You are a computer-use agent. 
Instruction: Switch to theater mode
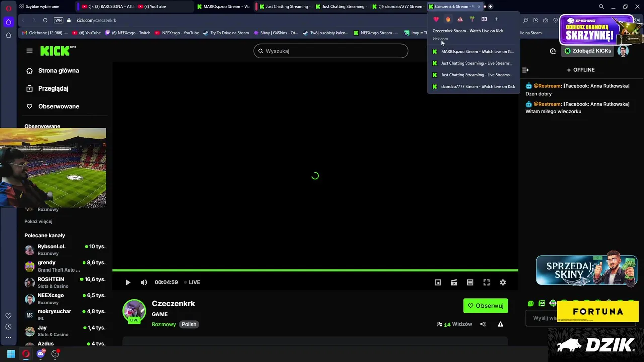click(470, 282)
